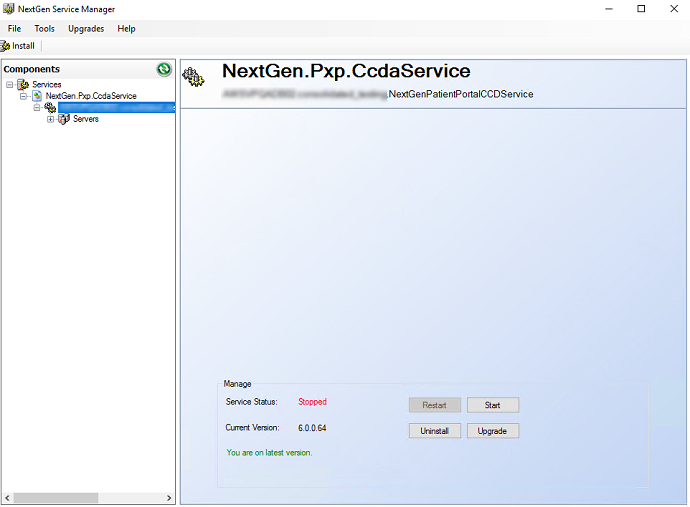Click the Service Status label
Screen dimensions: 690x507
252,402
